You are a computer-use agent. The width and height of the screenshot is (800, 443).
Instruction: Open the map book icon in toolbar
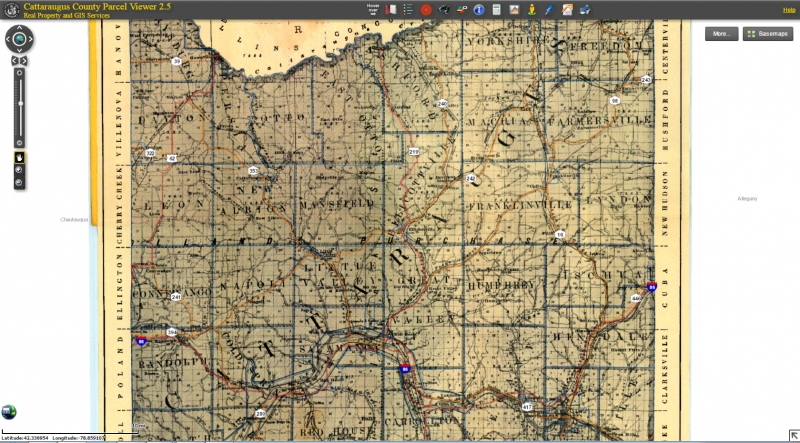pos(391,10)
